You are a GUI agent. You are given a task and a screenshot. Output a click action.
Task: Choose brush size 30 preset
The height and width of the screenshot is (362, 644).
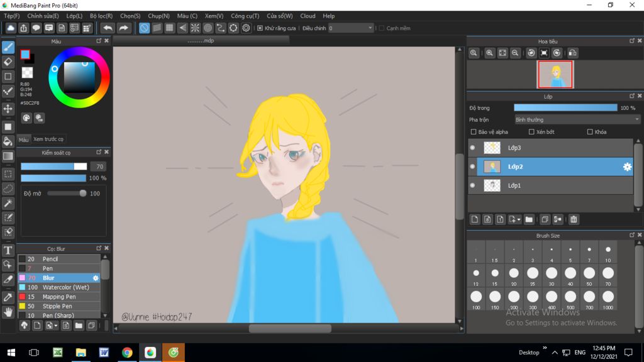551,275
